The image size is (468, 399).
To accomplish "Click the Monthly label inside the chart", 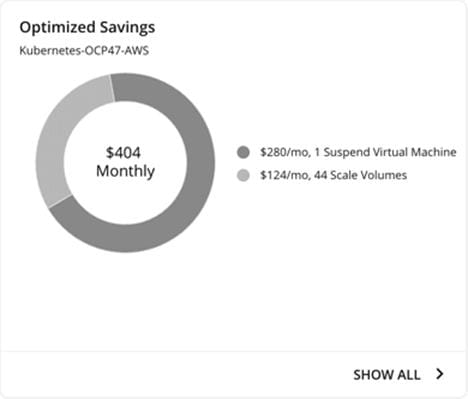I will [125, 171].
